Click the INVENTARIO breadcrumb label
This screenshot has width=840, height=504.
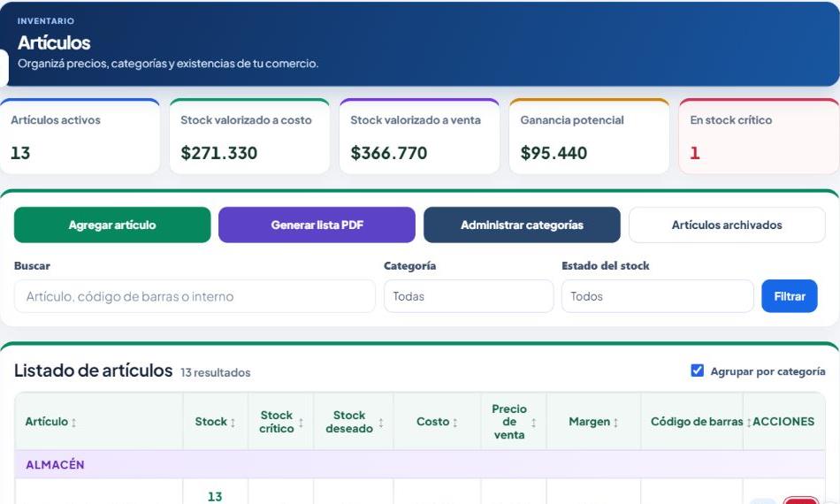click(x=45, y=21)
